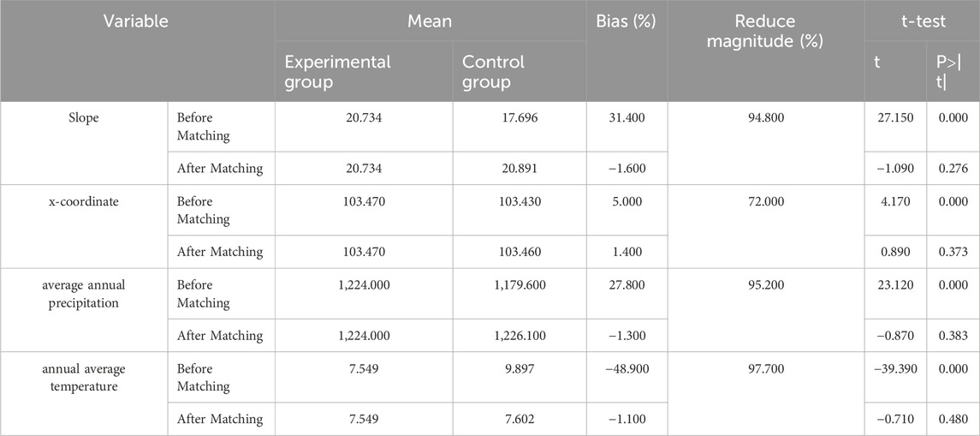Click the 27.150 t value
980x436 pixels.
click(x=895, y=117)
